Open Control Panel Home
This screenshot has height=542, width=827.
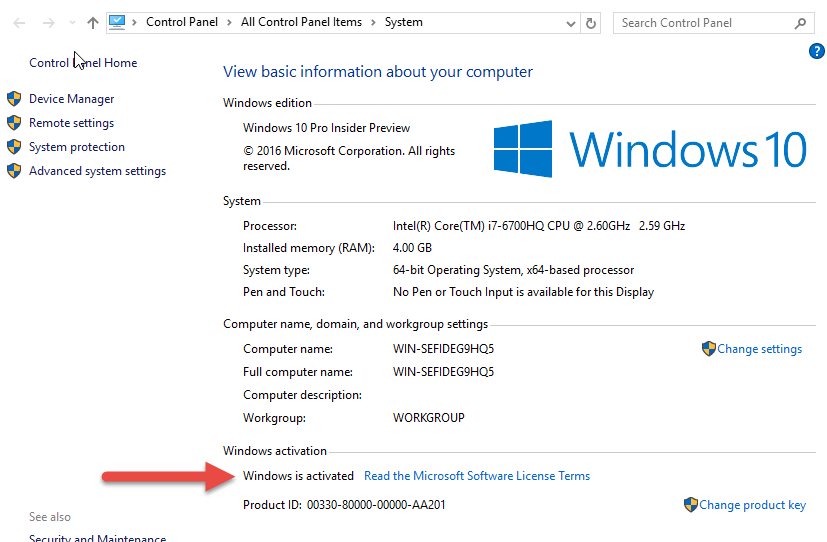pyautogui.click(x=83, y=63)
